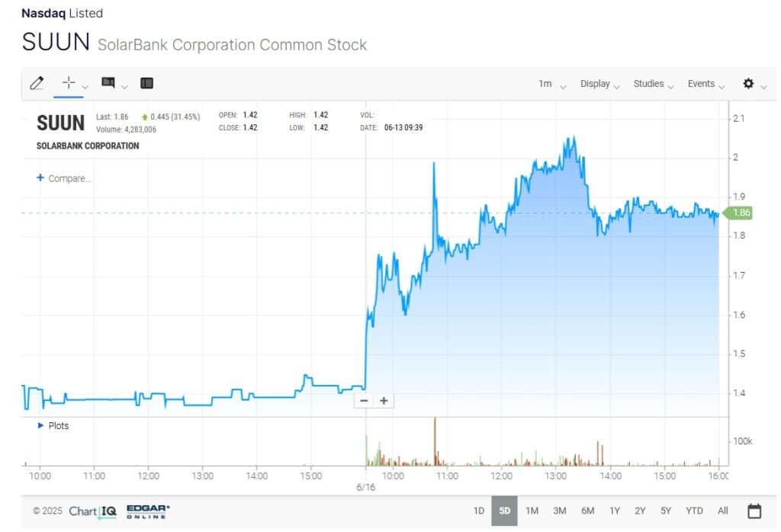Viewport: 781px width, 532px height.
Task: Click the ChartIQ logo link
Action: (x=92, y=511)
